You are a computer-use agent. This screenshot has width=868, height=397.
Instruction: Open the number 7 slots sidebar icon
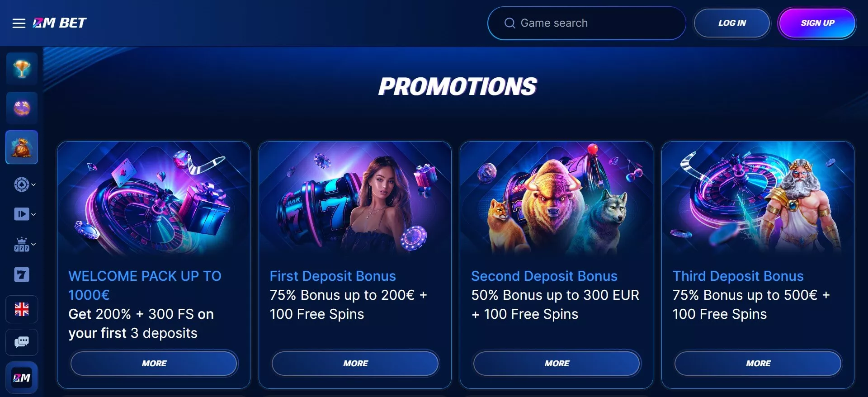(22, 274)
